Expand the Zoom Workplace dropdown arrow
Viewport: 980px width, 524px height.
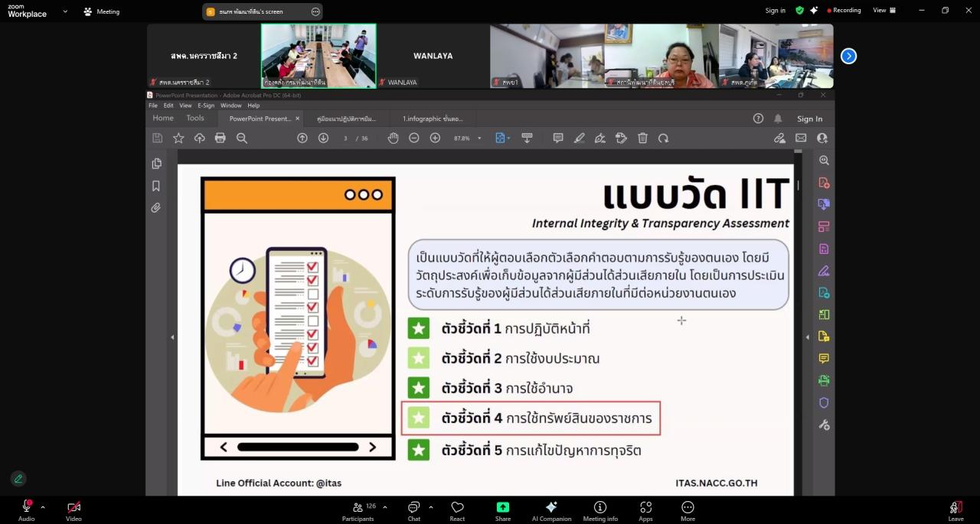pos(65,11)
